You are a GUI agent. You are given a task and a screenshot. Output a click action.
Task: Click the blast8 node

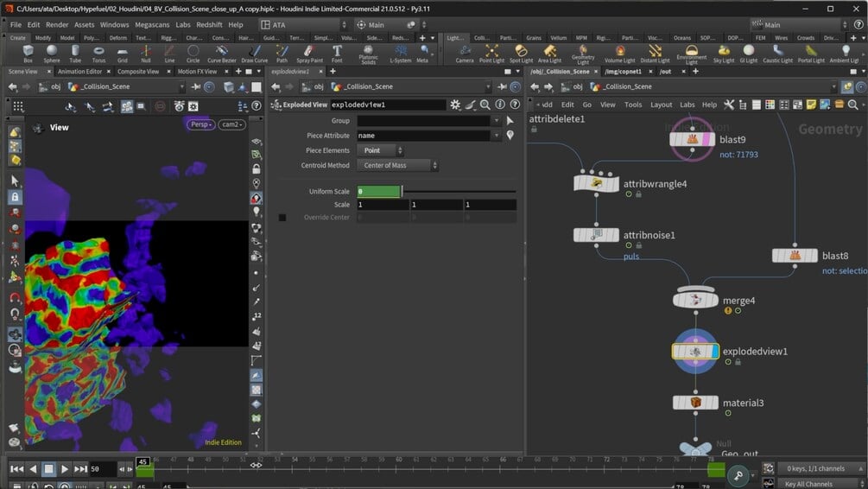[795, 255]
